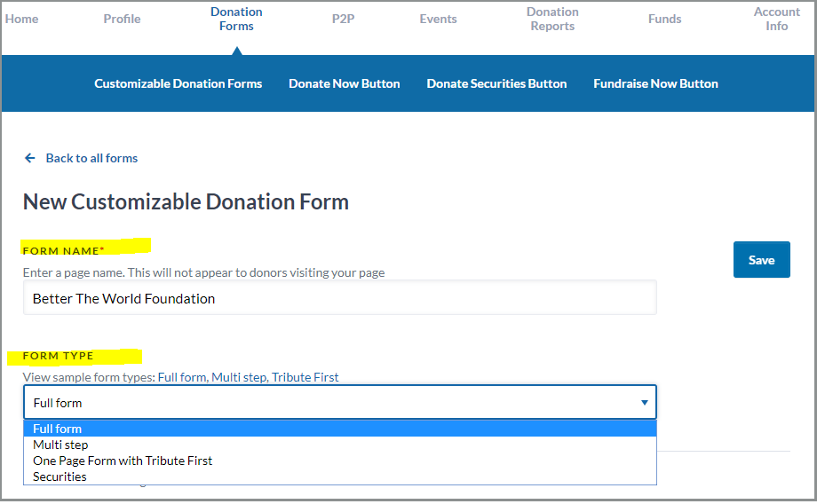Open Fundraise Now Button submenu item

coord(655,83)
